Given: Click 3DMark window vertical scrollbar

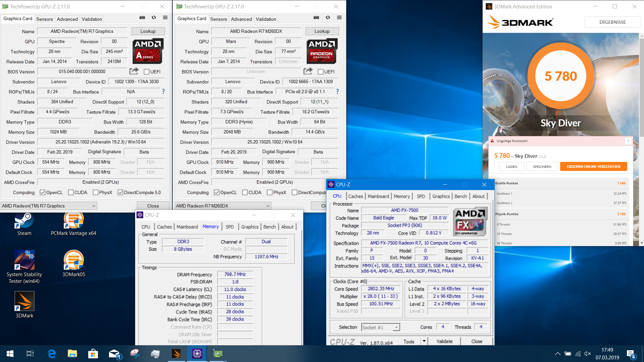Looking at the screenshot, I should click(x=642, y=87).
